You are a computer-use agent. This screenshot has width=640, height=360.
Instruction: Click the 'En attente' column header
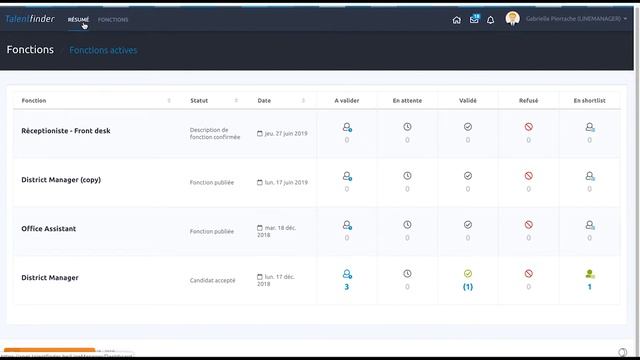click(407, 100)
